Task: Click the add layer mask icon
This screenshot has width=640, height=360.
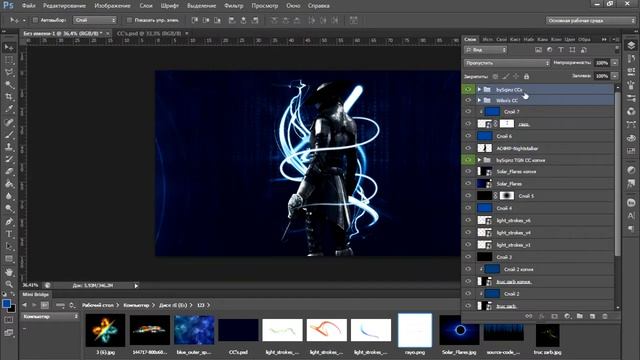Action: point(554,316)
